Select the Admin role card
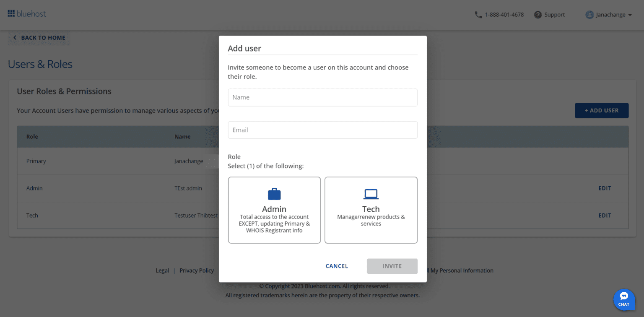This screenshot has width=644, height=317. (x=274, y=210)
